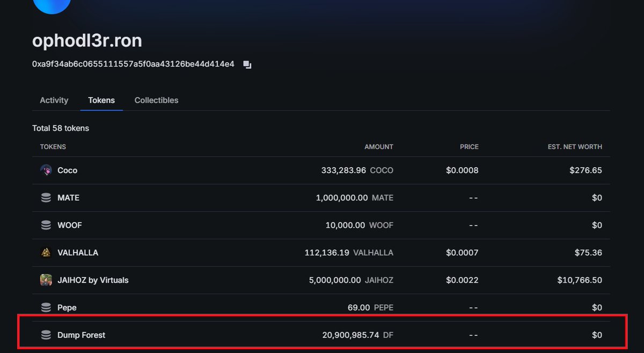Screen dimensions: 644x353
Task: Open the Collectibles tab
Action: coord(157,100)
